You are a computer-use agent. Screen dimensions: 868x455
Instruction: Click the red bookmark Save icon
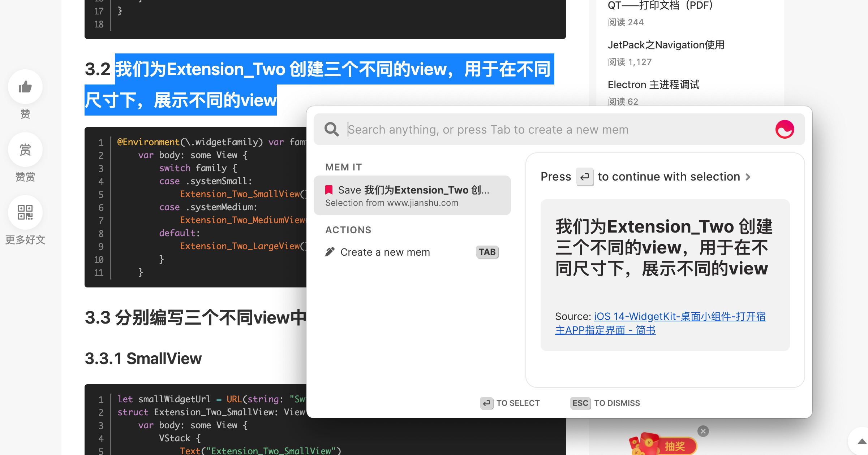329,190
